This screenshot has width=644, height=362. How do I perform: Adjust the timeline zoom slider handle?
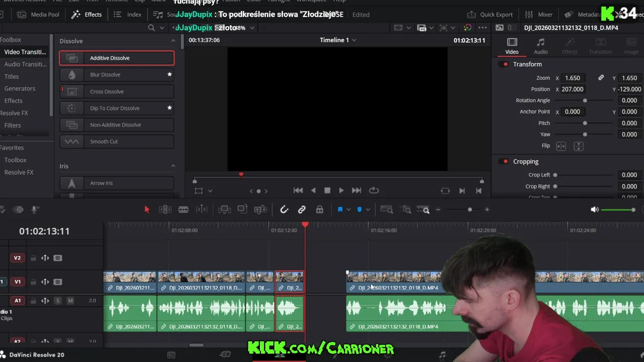tap(470, 210)
